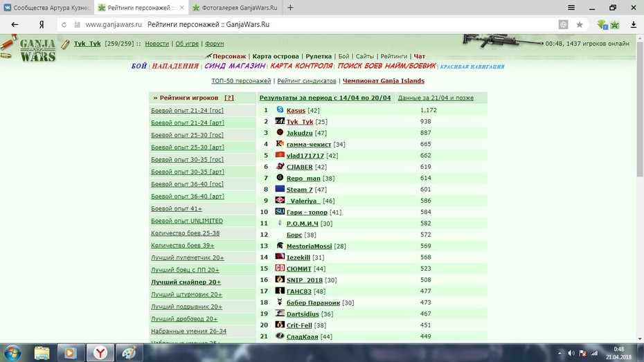644x362 pixels.
Task: Click the syndicate icon beside Steam 7
Action: 280,189
